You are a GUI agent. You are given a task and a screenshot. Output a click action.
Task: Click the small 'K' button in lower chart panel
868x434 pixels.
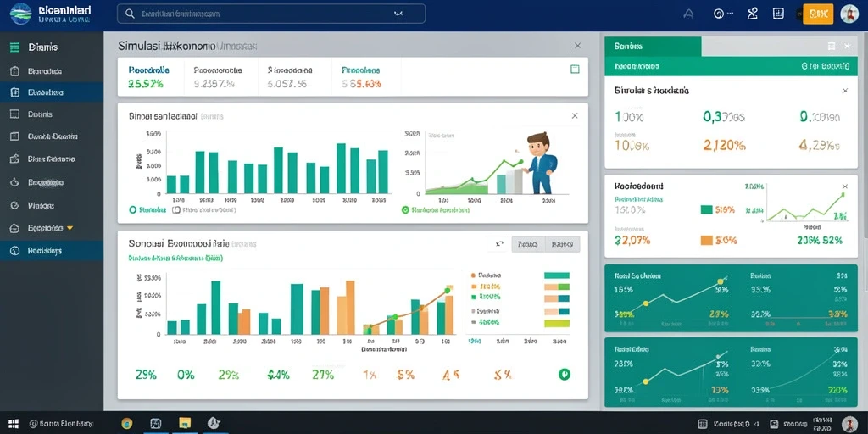point(498,244)
